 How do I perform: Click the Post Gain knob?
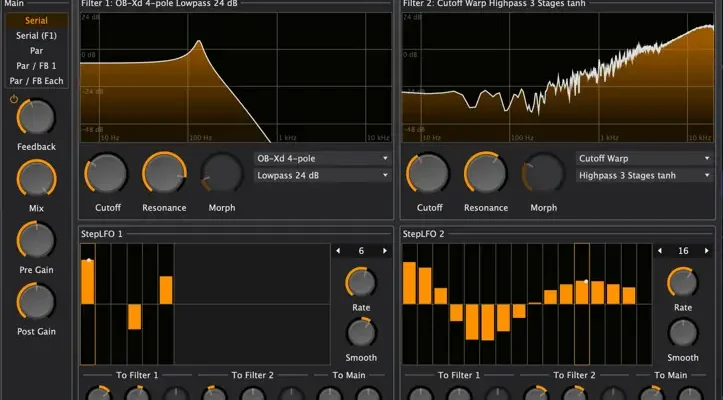click(36, 301)
